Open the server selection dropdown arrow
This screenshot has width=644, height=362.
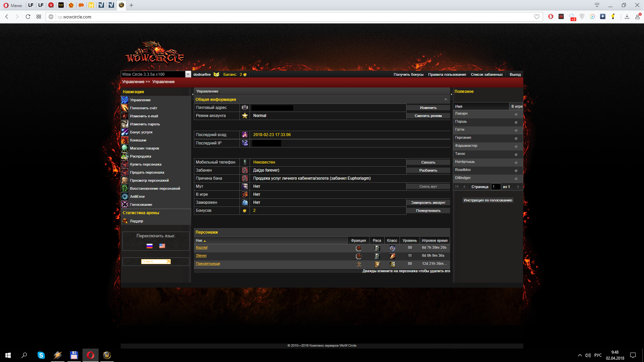[188, 74]
